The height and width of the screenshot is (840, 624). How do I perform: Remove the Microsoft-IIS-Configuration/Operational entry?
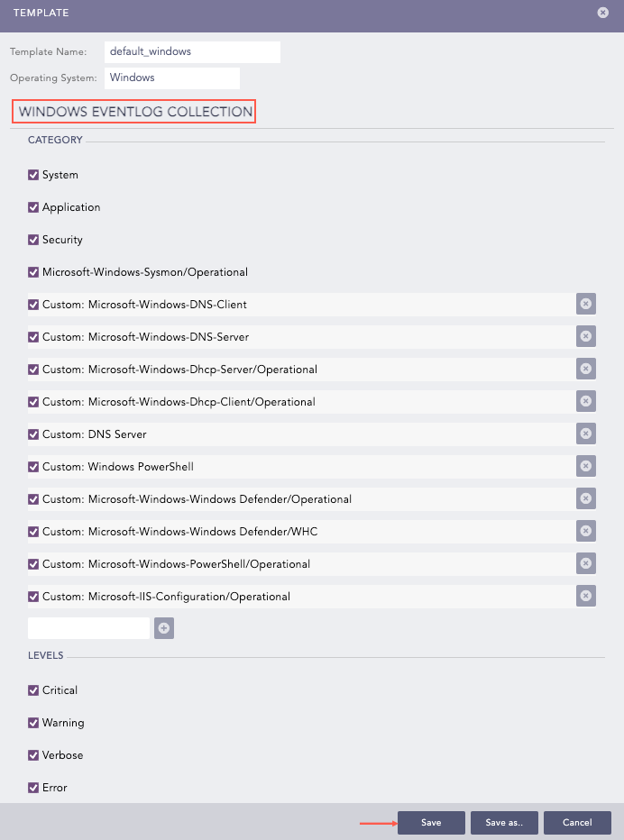585,597
